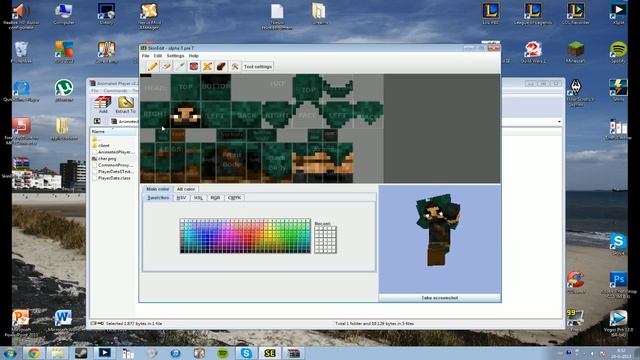Viewport: 640px width, 360px height.
Task: Open Skype from the taskbar
Action: click(x=246, y=353)
